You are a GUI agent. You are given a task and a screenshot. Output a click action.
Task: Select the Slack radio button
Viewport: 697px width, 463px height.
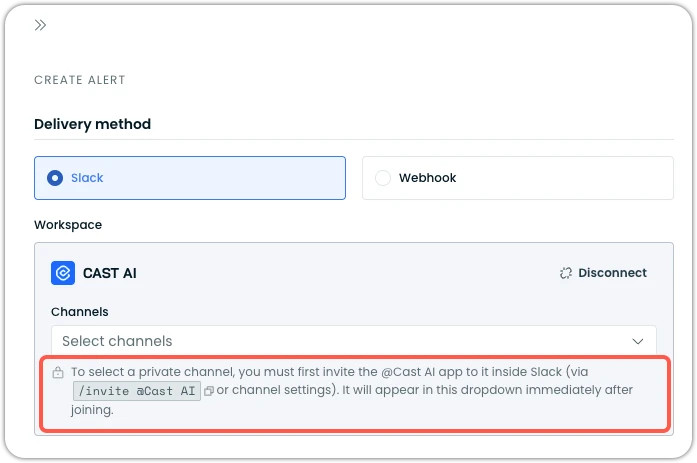(x=55, y=178)
